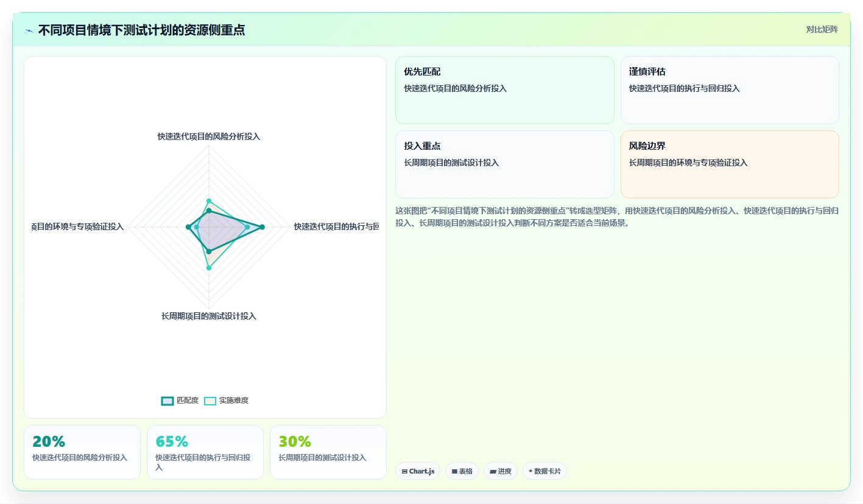863x504 pixels.
Task: Click the truncated 环境与专项验证投入 axis label
Action: [x=78, y=226]
